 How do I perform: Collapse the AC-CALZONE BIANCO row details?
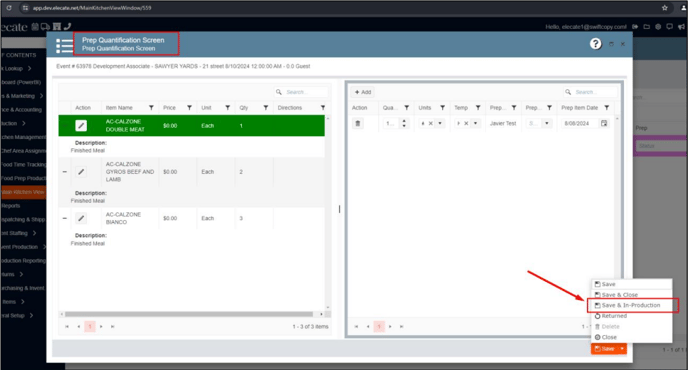[64, 218]
